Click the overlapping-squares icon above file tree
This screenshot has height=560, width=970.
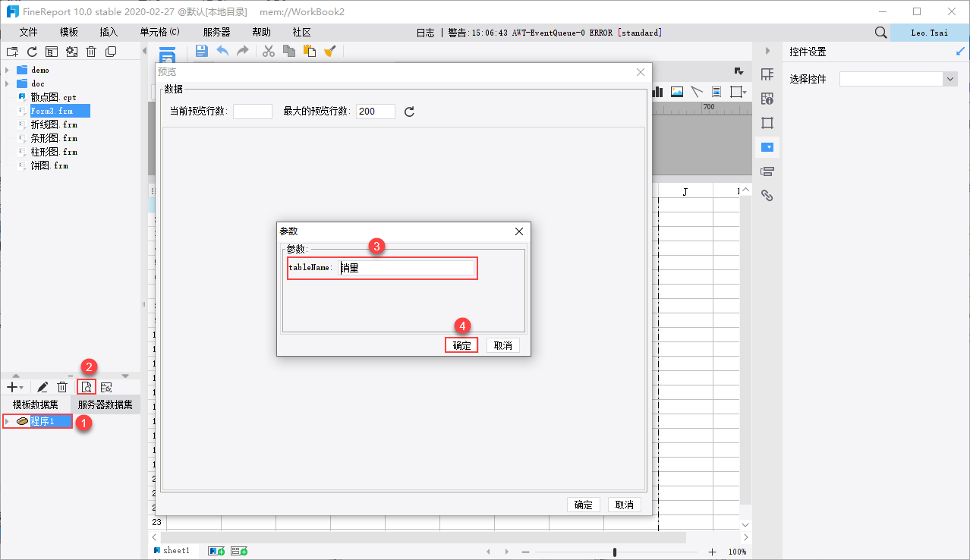pyautogui.click(x=111, y=52)
